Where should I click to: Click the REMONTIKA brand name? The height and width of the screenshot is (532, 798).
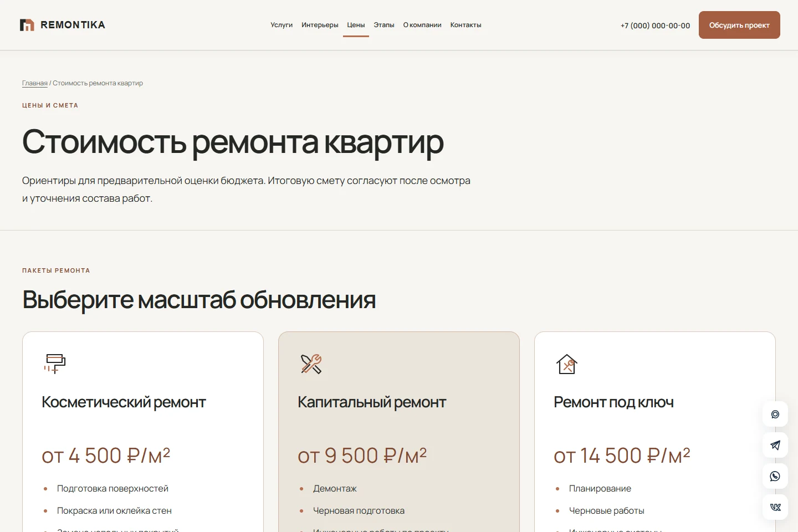73,25
